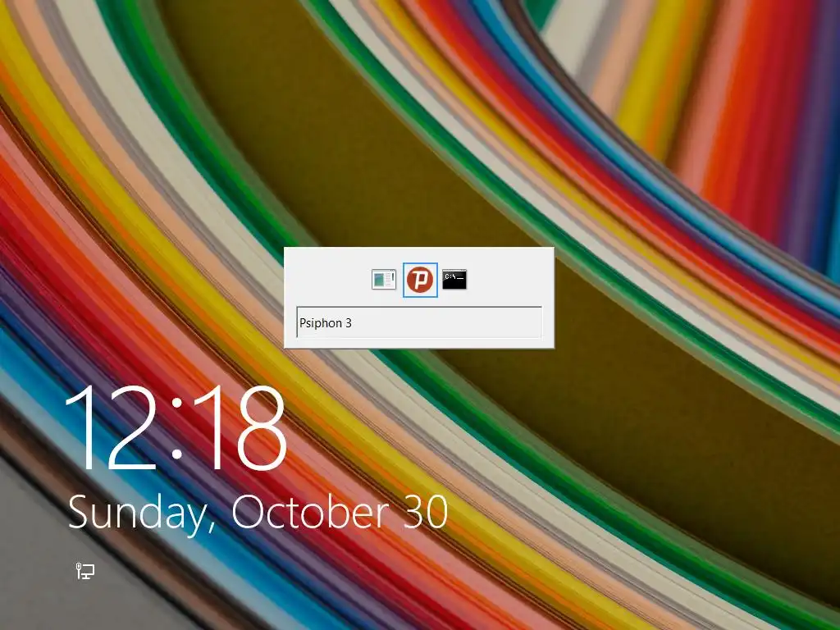Click the network status icon on lock screen
840x630 pixels.
(85, 571)
